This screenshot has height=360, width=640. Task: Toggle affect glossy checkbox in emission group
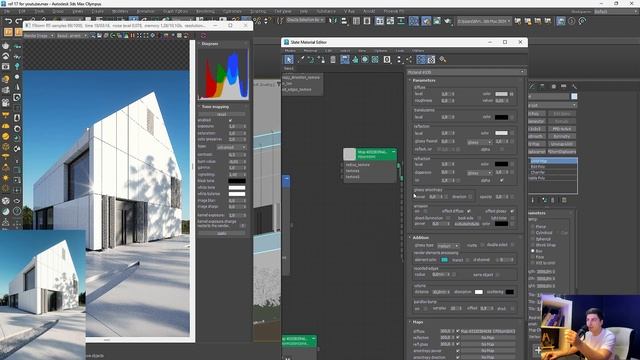tap(512, 211)
